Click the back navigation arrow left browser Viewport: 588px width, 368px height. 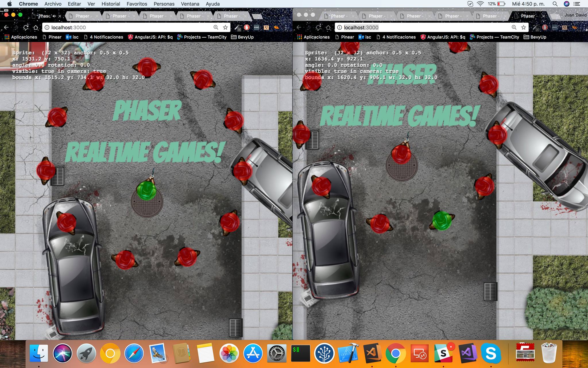tap(6, 27)
